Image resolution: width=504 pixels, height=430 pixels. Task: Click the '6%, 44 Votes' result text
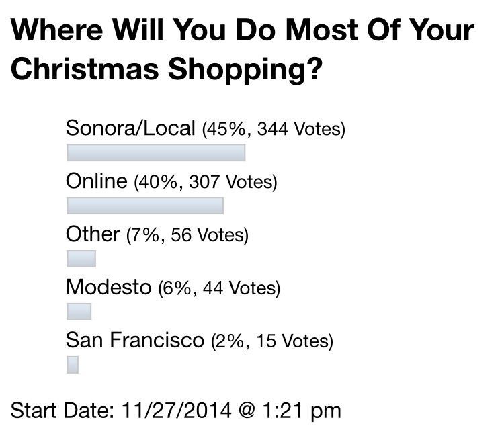(218, 289)
